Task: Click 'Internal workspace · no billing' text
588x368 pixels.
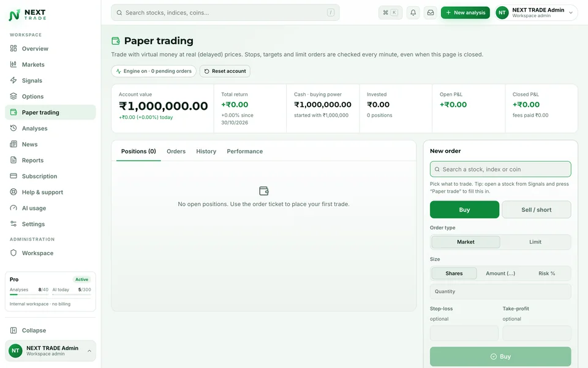Action: (40, 304)
